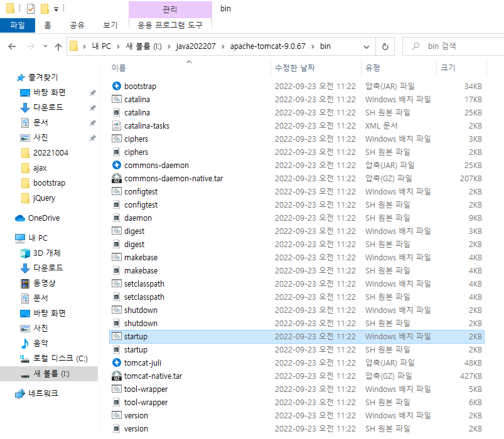Open the recent locations dropdown arrow
Viewport: 504px width, 439px height.
point(45,46)
